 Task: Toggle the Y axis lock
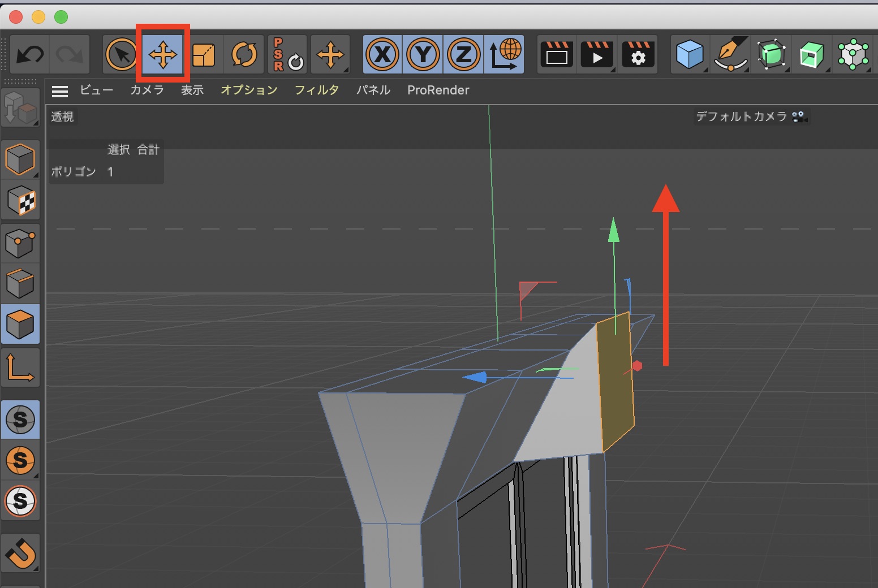(x=423, y=55)
